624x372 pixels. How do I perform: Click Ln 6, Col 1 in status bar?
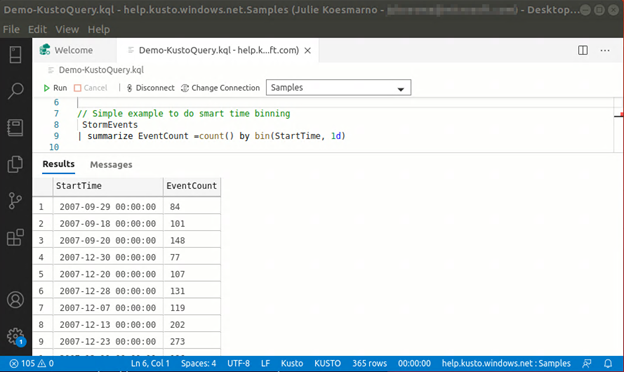[150, 363]
